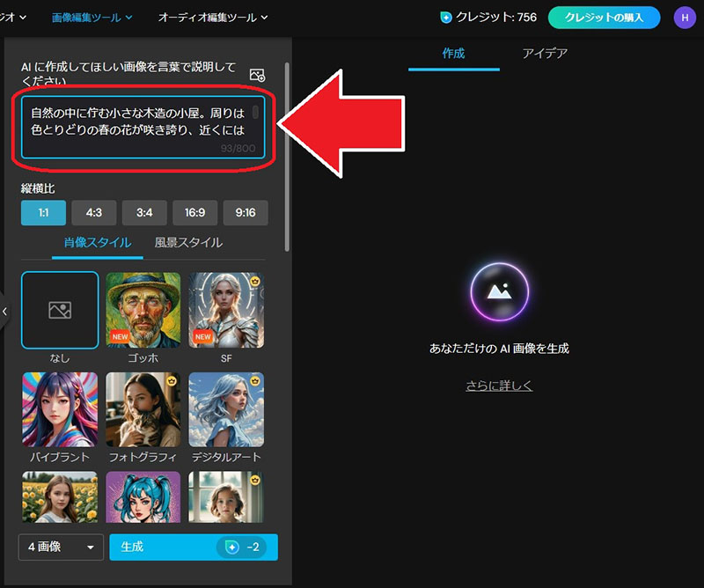Click the クレジットの購入 button
Viewport: 704px width, 588px height.
point(604,17)
